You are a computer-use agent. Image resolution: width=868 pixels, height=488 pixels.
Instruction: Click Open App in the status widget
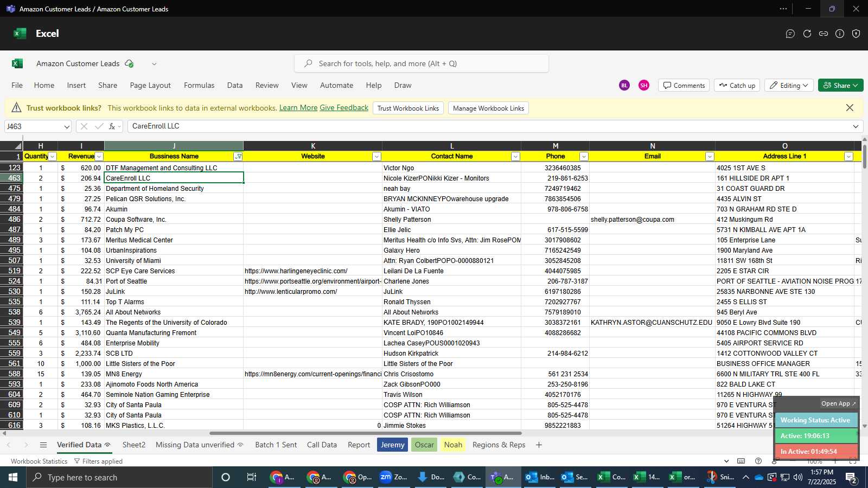pos(838,403)
